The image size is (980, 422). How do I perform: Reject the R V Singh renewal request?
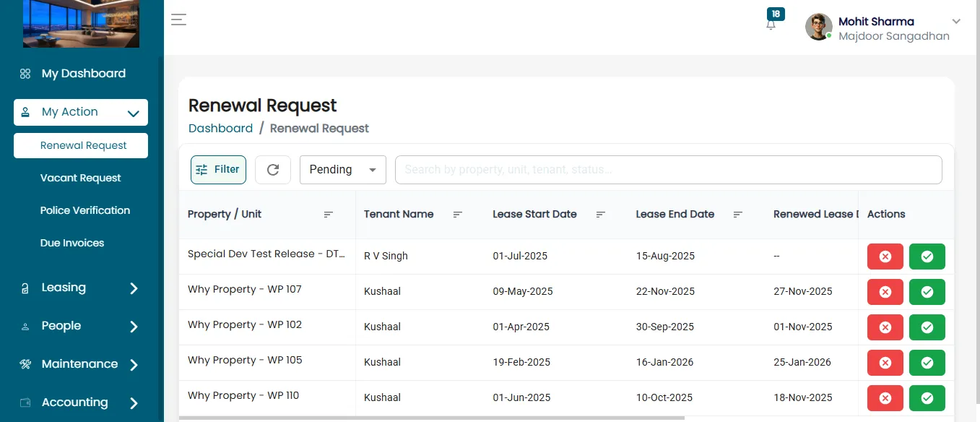tap(885, 257)
